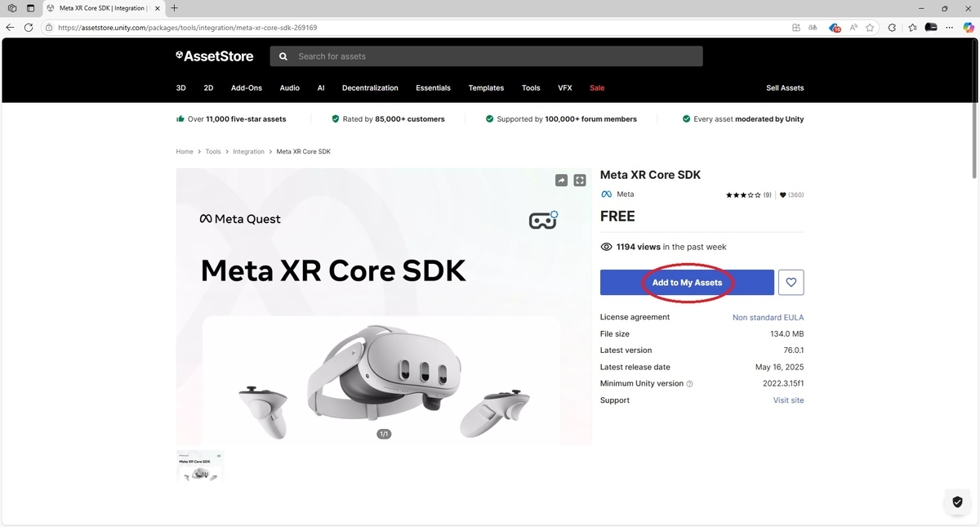Open the Non standard EULA link

768,317
